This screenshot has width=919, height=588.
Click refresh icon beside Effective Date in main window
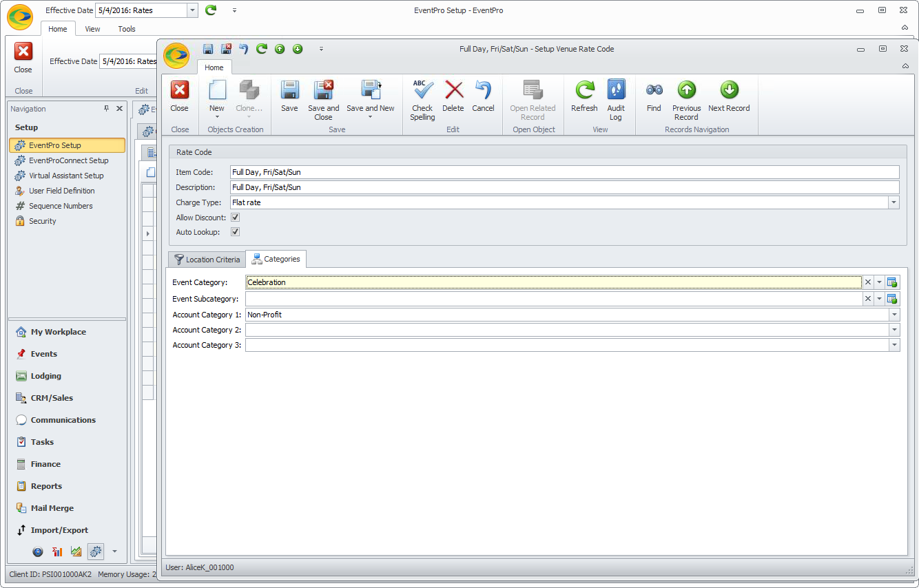pyautogui.click(x=211, y=10)
